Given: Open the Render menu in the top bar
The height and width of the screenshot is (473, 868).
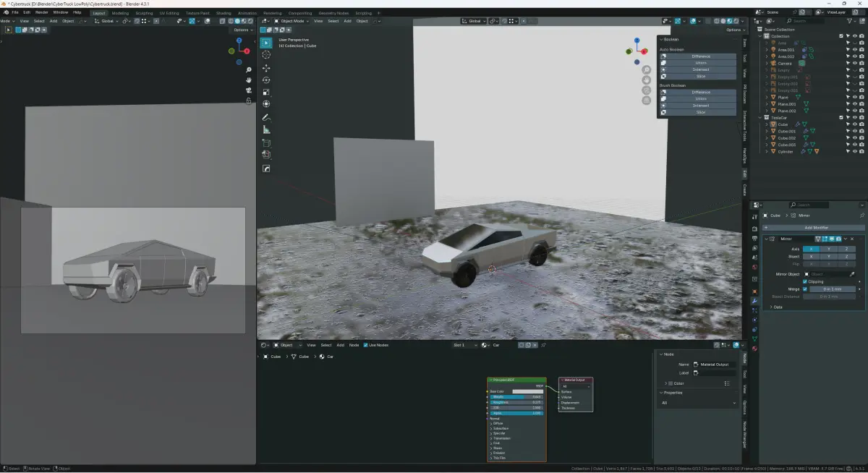Looking at the screenshot, I should 42,12.
